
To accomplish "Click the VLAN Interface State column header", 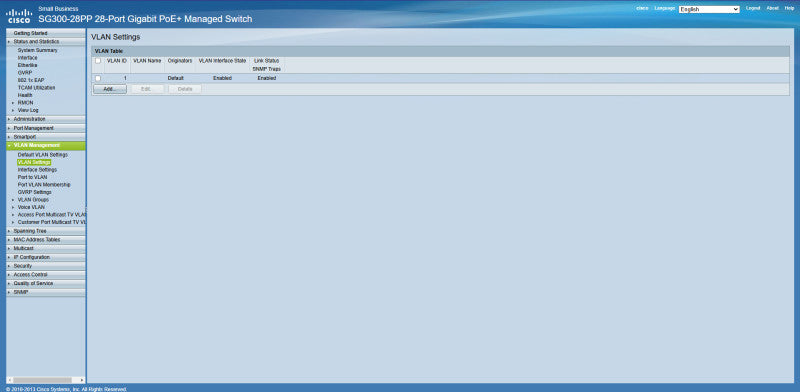I will [222, 61].
